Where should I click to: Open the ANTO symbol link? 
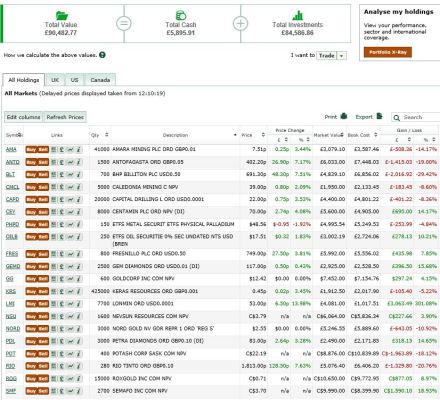13,162
